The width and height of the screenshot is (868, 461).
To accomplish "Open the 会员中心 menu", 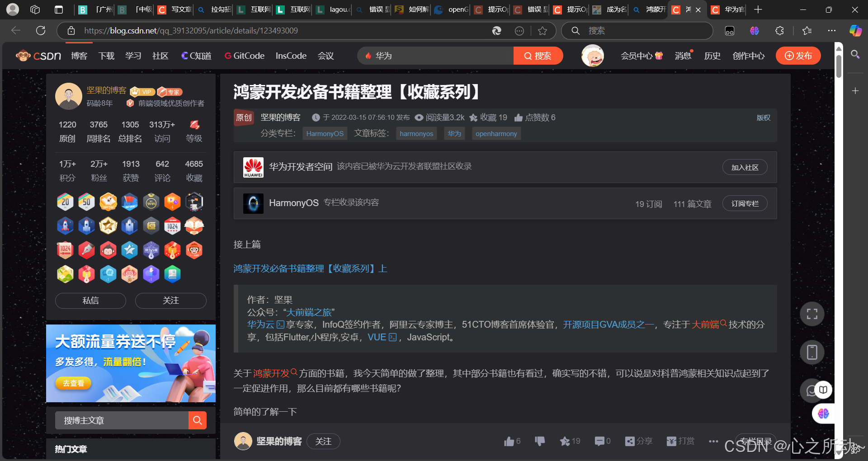I will pyautogui.click(x=642, y=56).
